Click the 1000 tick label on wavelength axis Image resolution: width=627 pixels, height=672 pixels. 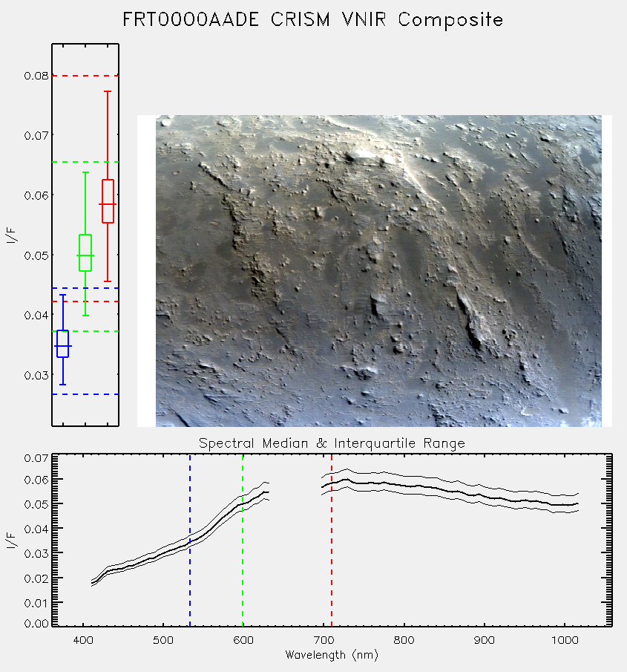[x=565, y=640]
